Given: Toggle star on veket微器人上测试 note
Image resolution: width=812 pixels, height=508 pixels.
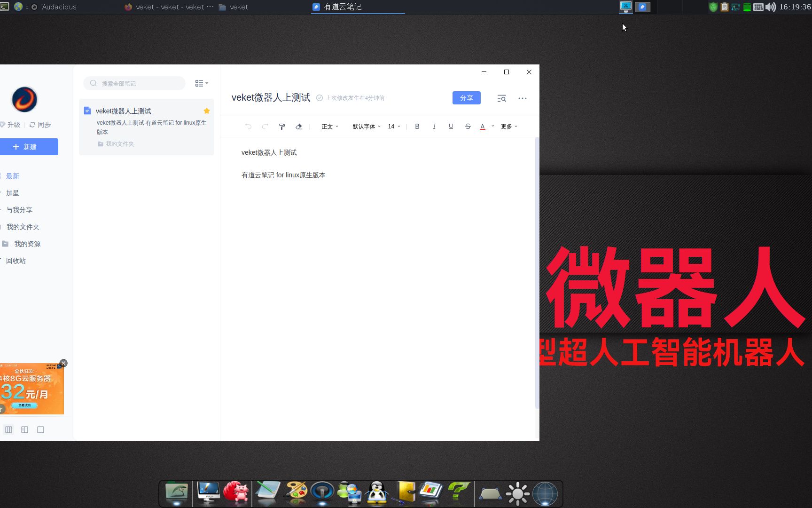Looking at the screenshot, I should (207, 111).
